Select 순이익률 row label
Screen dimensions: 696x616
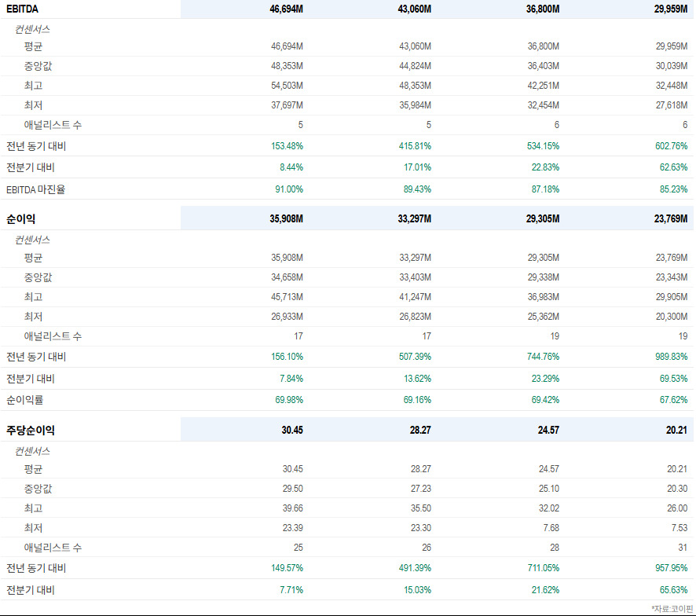pos(25,400)
